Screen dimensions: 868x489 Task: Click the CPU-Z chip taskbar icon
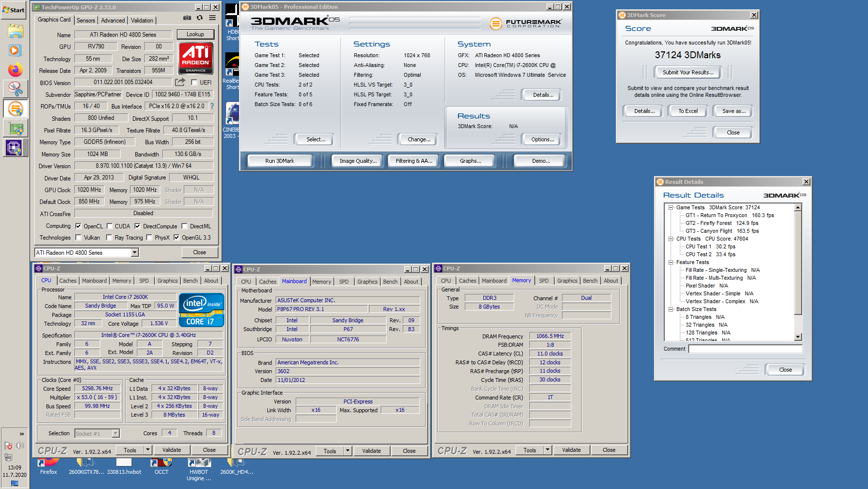click(14, 148)
